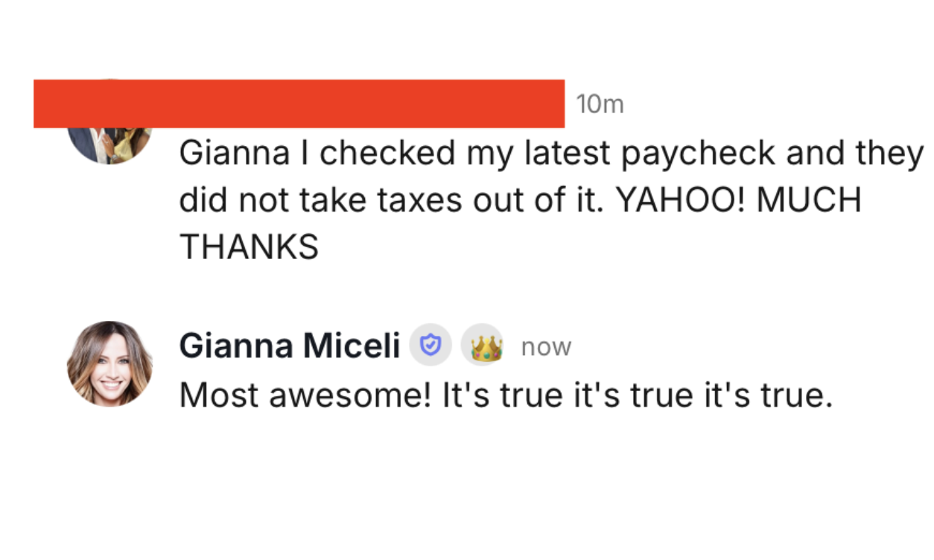Click the blue shield verified badge
This screenshot has width=934, height=560.
click(x=431, y=346)
